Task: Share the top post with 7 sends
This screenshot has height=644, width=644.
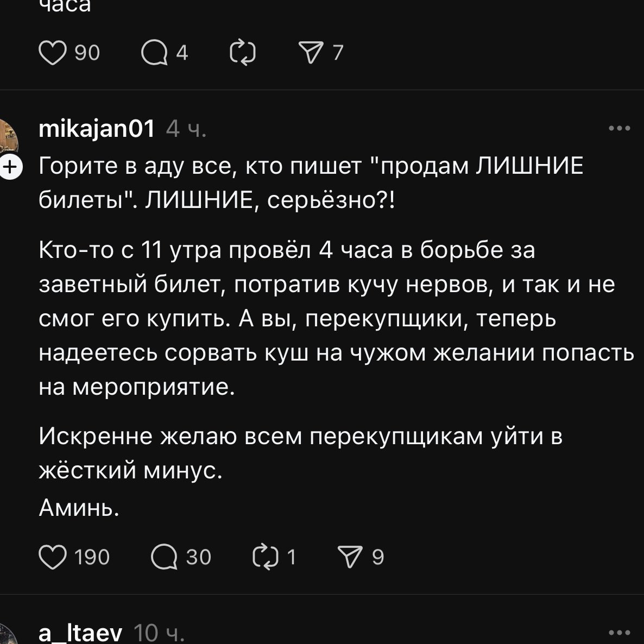Action: (312, 53)
